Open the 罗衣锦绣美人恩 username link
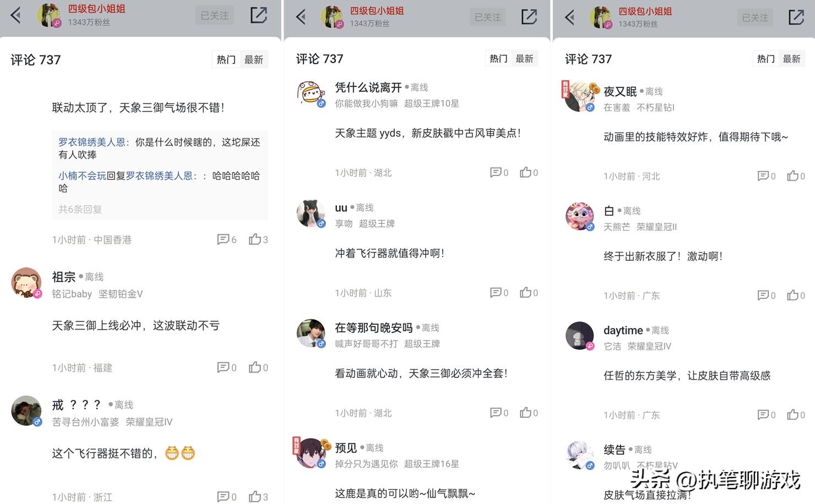The width and height of the screenshot is (815, 504). 92,142
